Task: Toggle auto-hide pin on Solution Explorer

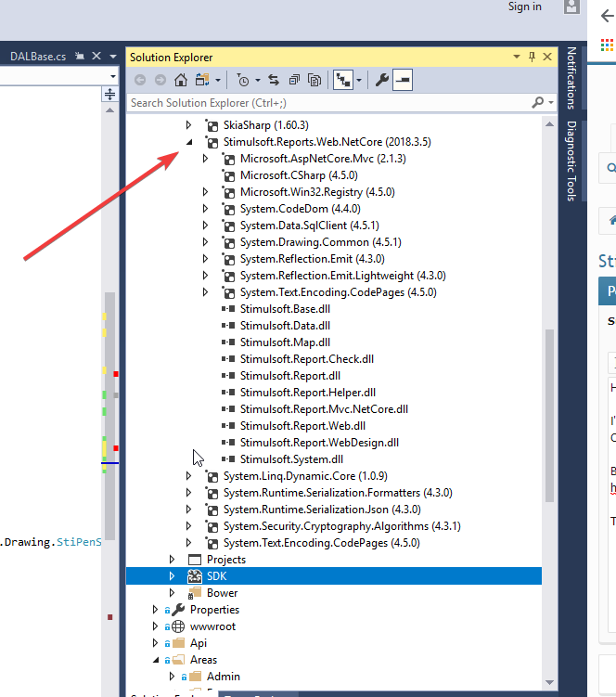Action: [x=531, y=58]
